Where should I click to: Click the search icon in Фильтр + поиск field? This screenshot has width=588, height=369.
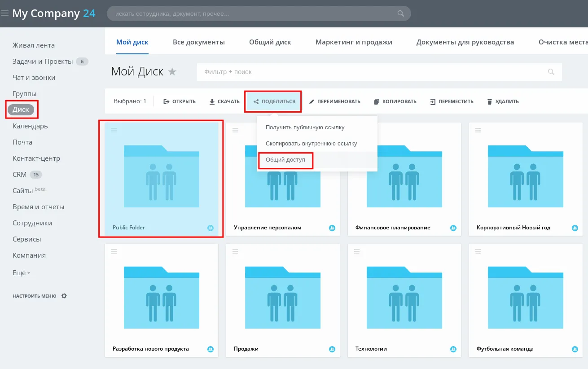[x=551, y=72]
